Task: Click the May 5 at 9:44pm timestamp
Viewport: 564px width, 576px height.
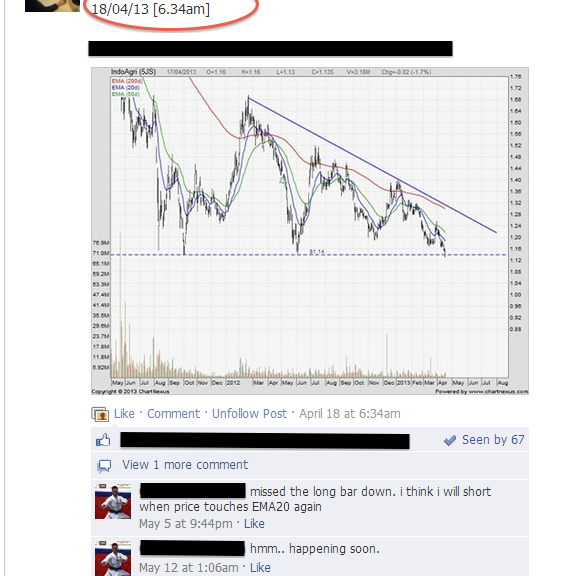Action: click(x=186, y=523)
